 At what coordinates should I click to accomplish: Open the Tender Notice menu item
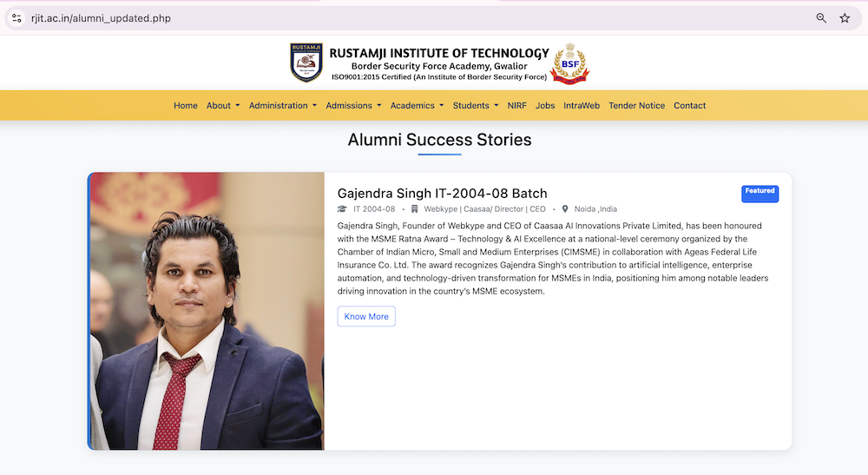pyautogui.click(x=636, y=105)
